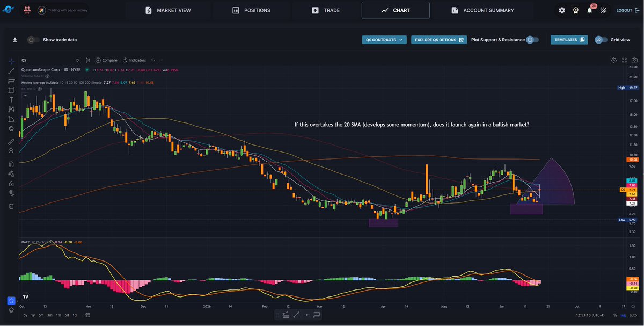Switch to the Market View tab

coord(167,10)
